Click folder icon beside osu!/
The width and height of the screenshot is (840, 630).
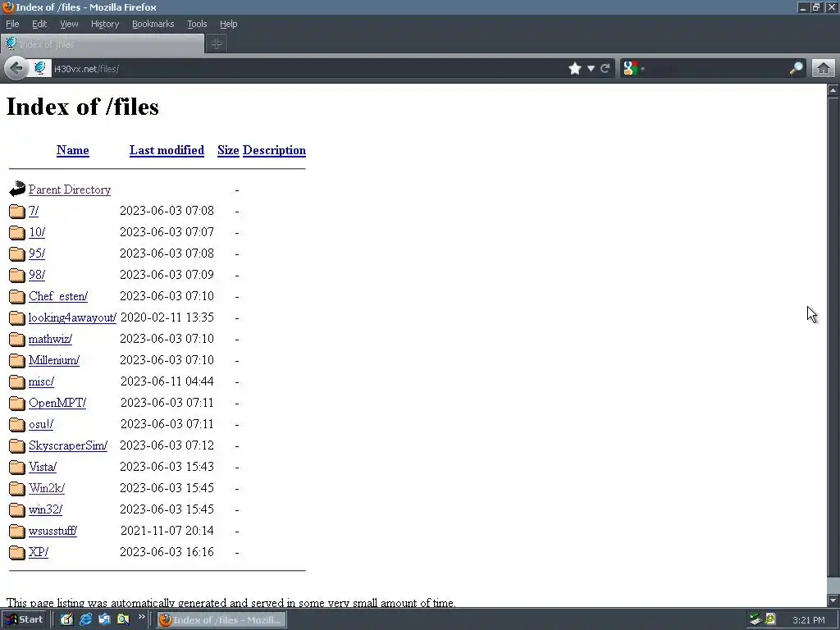(x=17, y=424)
